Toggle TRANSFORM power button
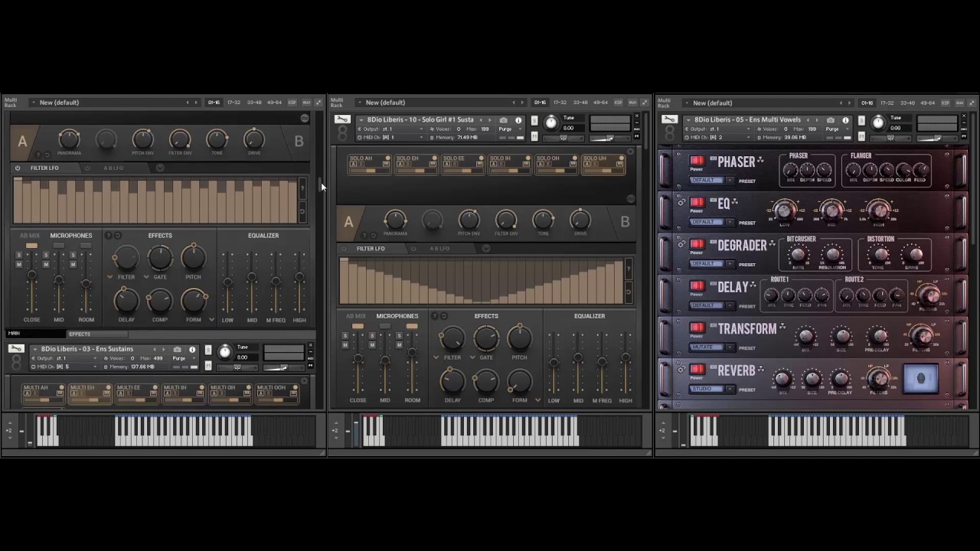 (x=697, y=328)
